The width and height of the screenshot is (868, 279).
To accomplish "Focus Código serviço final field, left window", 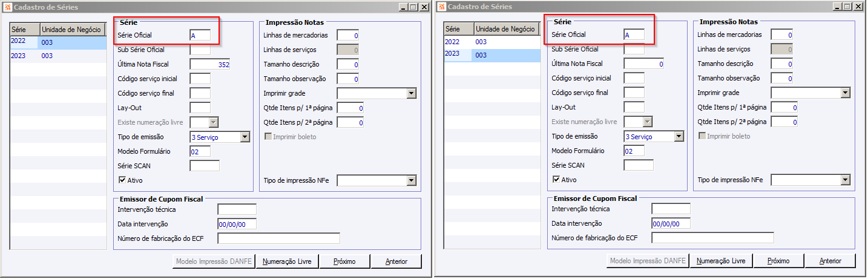I will pos(200,93).
